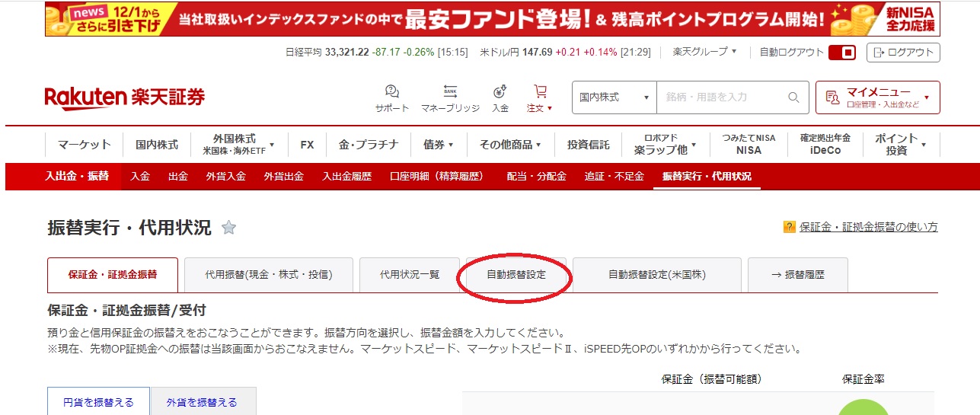
Task: Click the 最安ファンド登場 top banner
Action: point(492,19)
